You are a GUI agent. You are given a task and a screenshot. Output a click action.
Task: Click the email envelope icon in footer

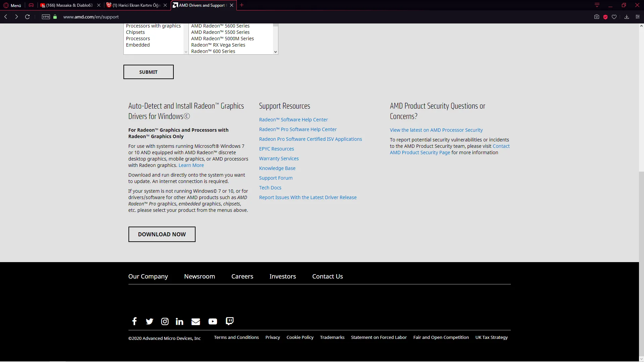coord(196,322)
